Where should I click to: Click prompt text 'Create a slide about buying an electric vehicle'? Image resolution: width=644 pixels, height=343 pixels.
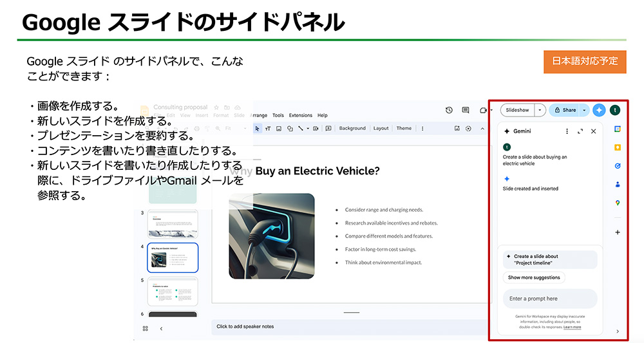[x=535, y=160]
